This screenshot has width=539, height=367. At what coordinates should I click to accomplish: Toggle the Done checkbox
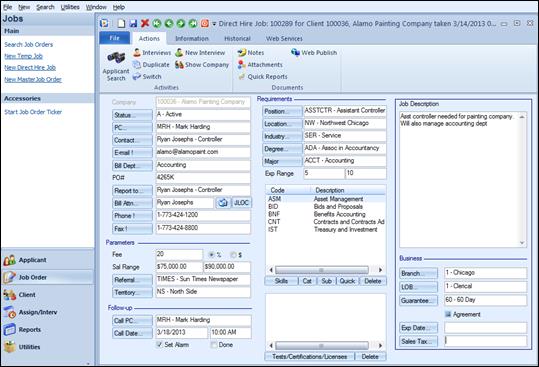click(x=213, y=345)
